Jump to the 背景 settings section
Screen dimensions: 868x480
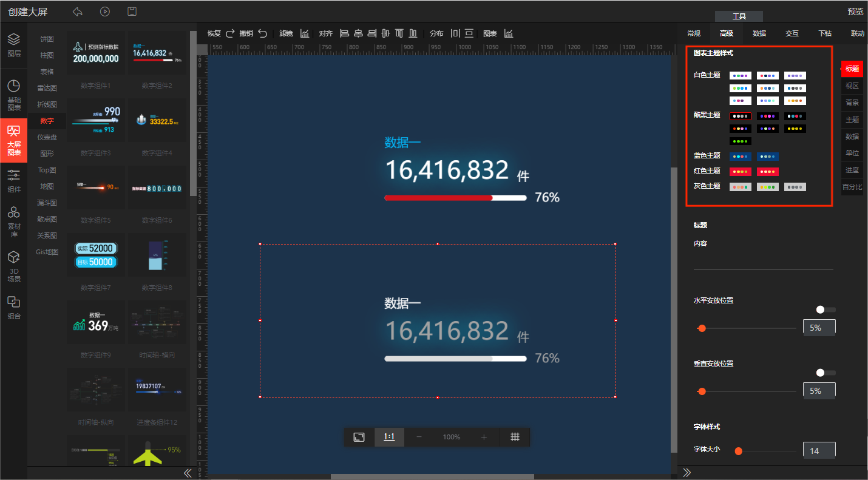tap(852, 103)
